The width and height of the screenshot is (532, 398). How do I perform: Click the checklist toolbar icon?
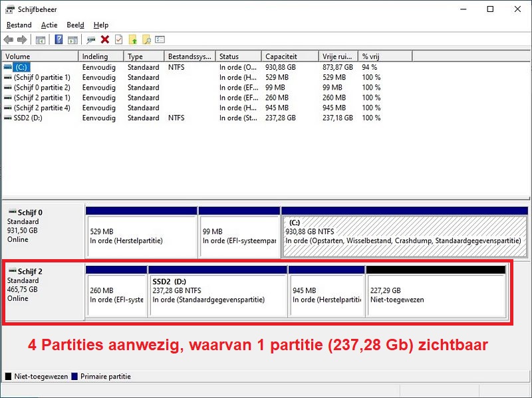[x=160, y=39]
